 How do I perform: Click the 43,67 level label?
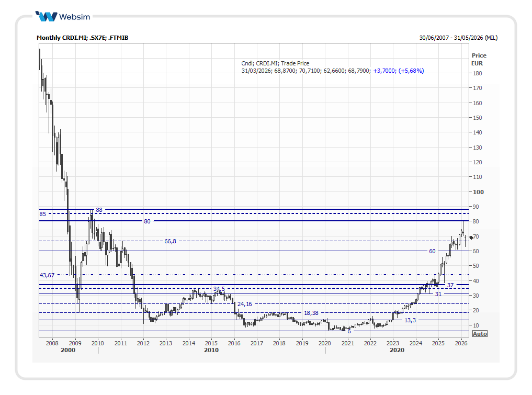(47, 275)
